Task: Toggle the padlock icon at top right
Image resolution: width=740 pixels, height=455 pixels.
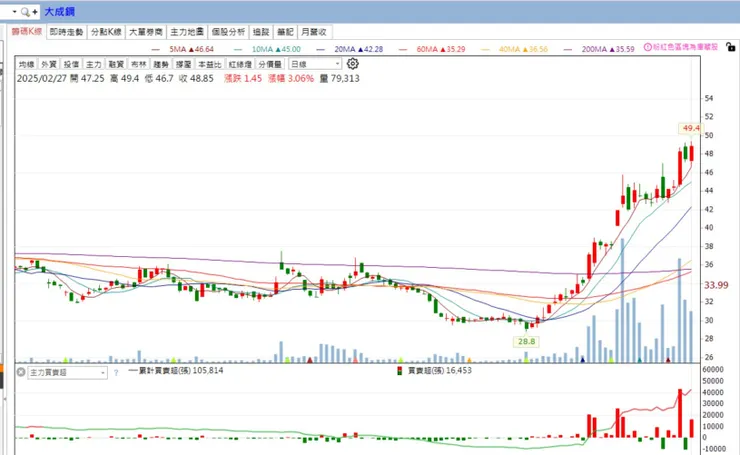Action: tap(731, 47)
